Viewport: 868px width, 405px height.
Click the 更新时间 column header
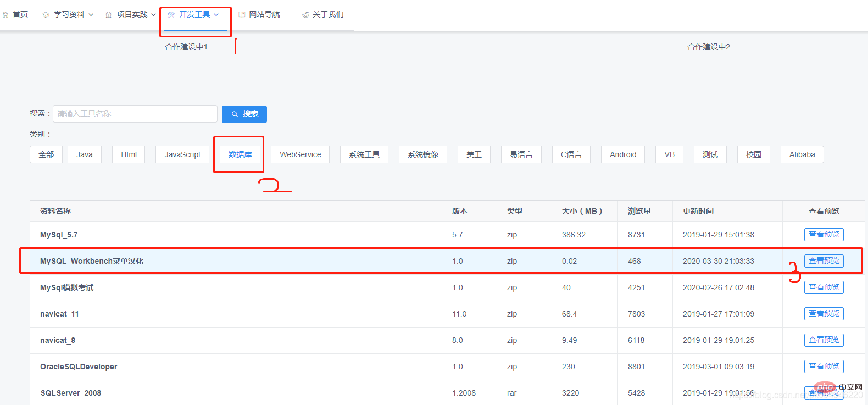click(x=698, y=211)
